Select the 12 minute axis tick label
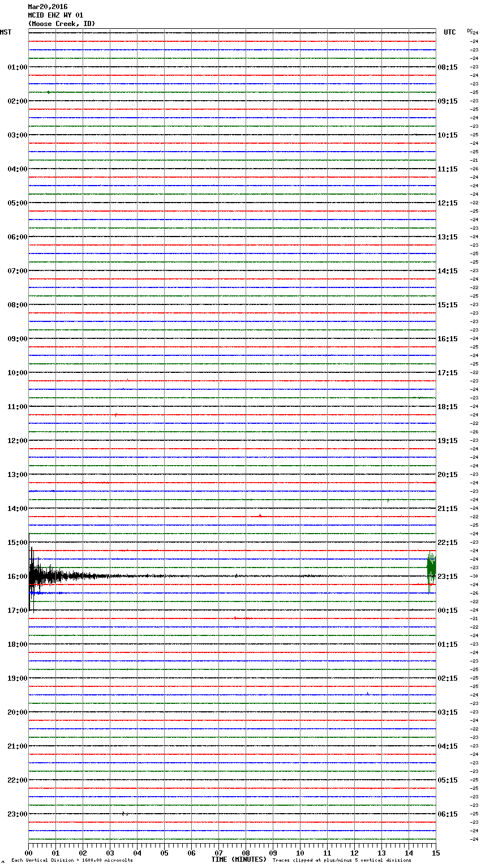Screen dimensions: 481x868 [354, 853]
